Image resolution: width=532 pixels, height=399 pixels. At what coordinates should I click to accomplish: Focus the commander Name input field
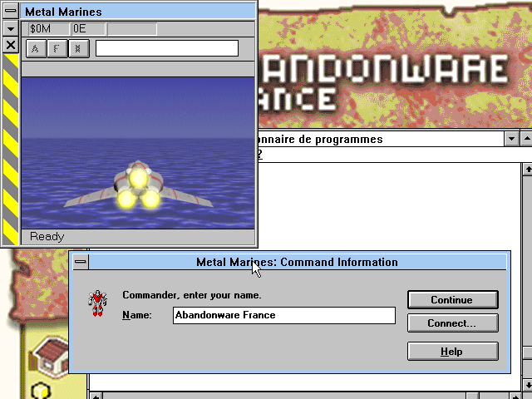click(x=284, y=315)
